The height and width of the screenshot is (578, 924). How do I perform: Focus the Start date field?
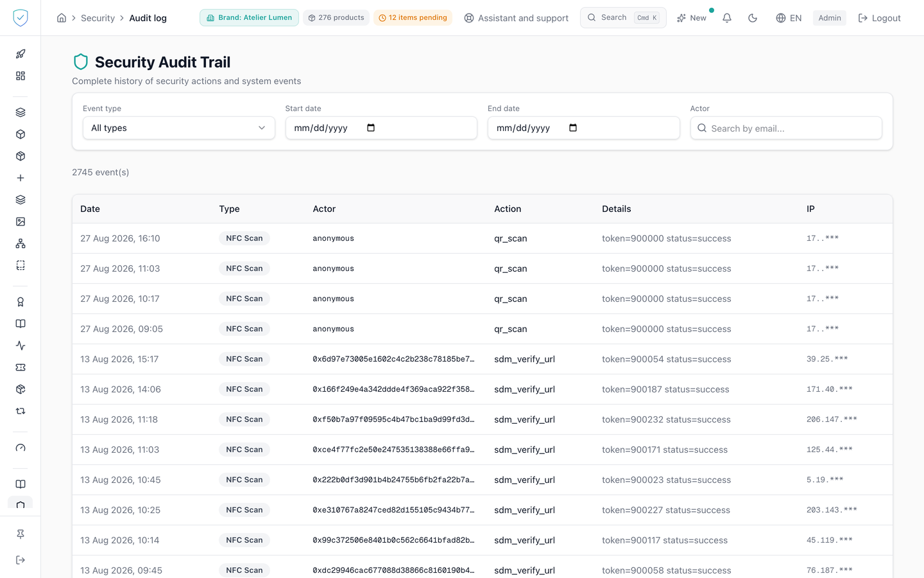pos(381,128)
